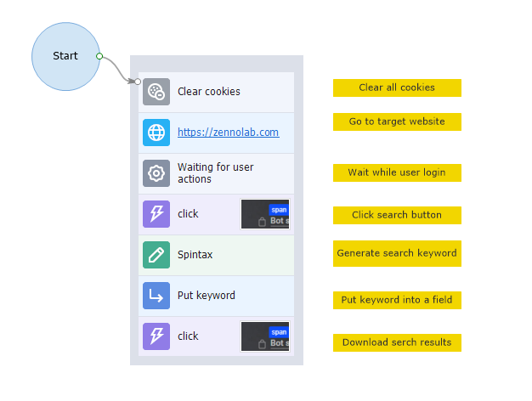Screen dimensions: 532x401
Task: Click the gear icon for Waiting for user actions
Action: pos(156,173)
